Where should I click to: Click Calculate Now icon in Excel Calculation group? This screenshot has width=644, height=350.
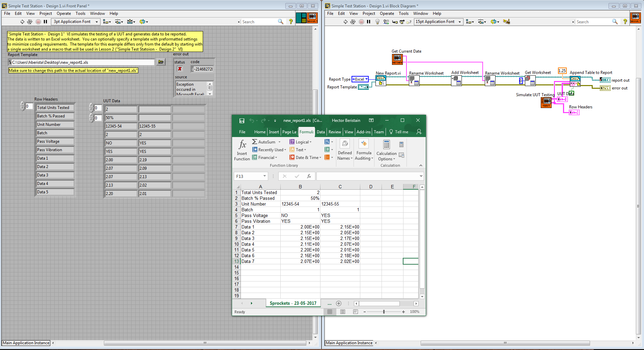(x=401, y=144)
